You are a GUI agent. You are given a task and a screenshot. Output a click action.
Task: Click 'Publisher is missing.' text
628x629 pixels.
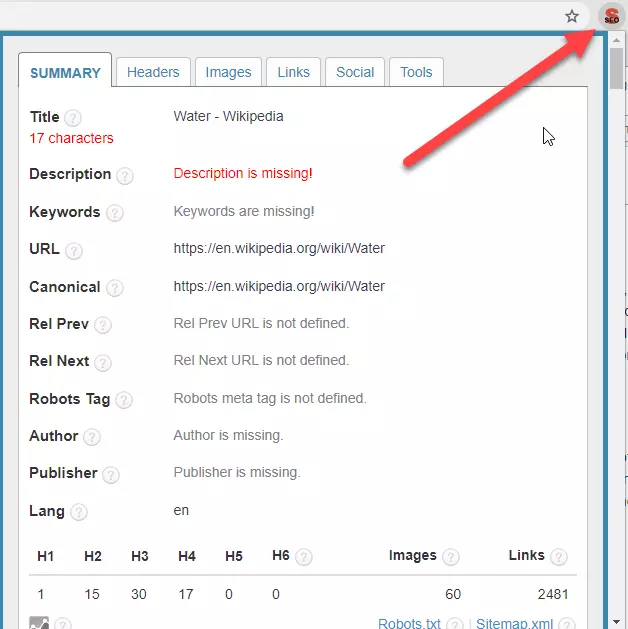click(237, 473)
